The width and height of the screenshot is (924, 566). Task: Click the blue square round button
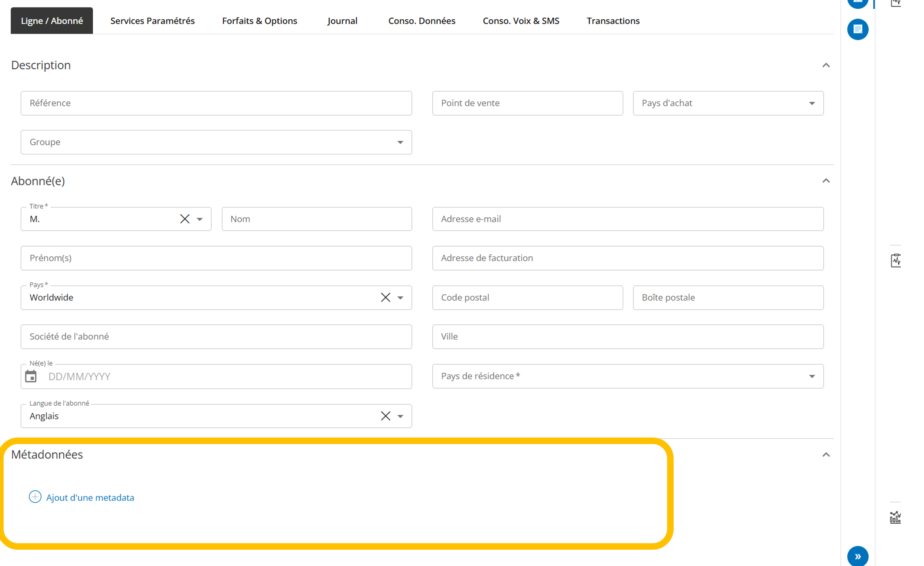[x=858, y=29]
